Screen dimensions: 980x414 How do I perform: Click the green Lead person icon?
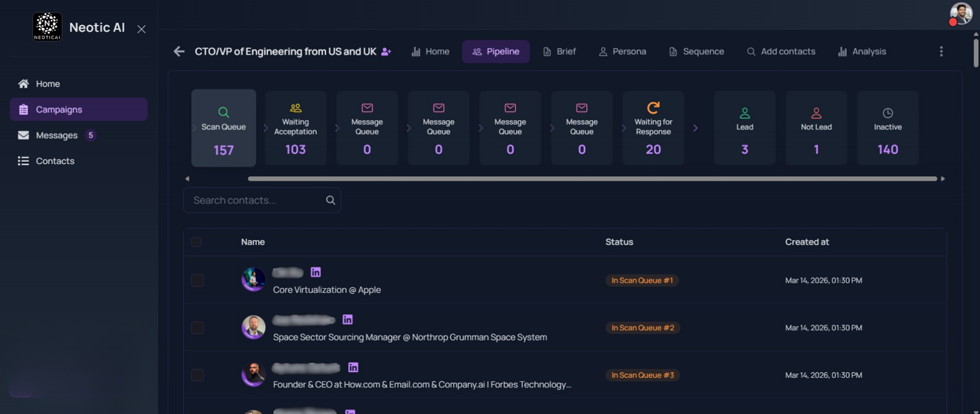[x=745, y=113]
